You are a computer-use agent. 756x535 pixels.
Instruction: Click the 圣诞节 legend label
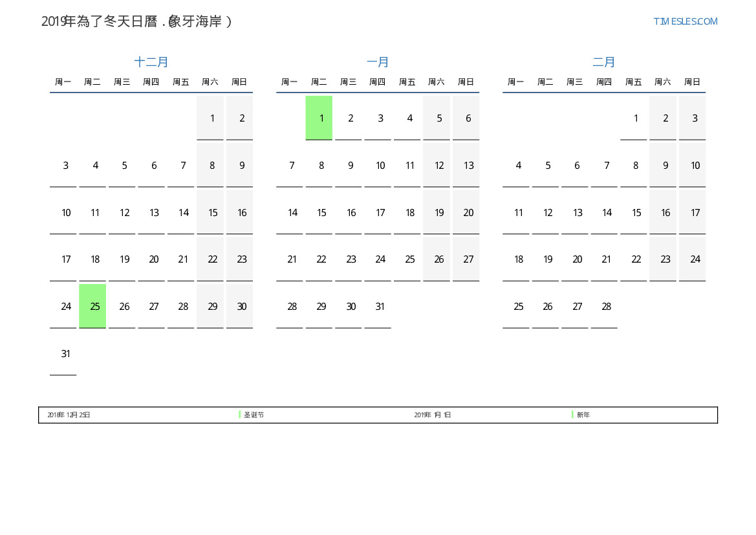pyautogui.click(x=254, y=415)
